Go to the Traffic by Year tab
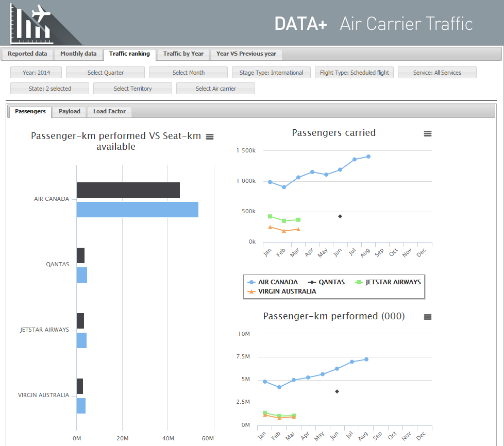 pos(183,54)
